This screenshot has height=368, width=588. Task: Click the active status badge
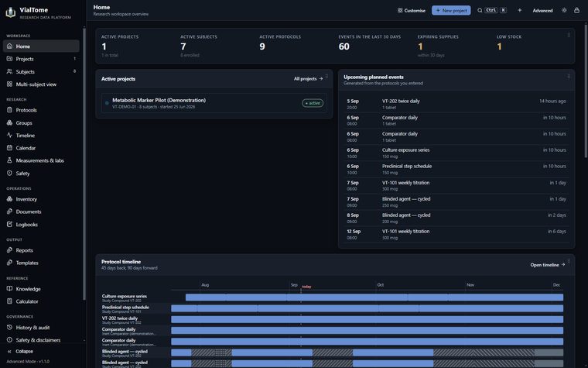pyautogui.click(x=313, y=103)
